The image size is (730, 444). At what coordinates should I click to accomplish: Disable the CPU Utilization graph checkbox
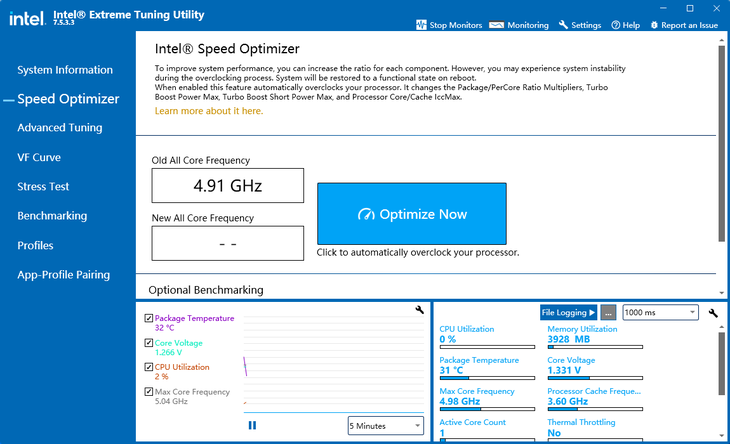click(x=148, y=367)
